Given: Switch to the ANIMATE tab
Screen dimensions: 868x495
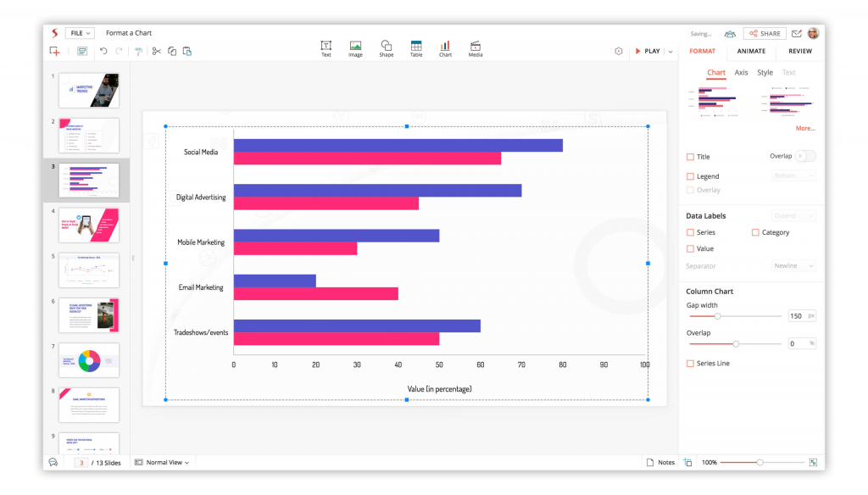Looking at the screenshot, I should coord(750,51).
